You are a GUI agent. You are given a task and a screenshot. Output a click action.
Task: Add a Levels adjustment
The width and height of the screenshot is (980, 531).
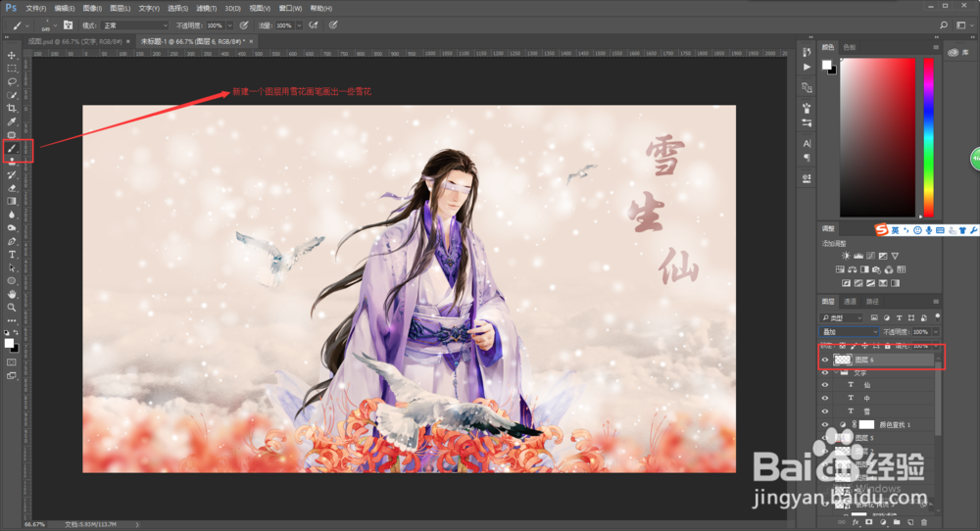coord(858,256)
